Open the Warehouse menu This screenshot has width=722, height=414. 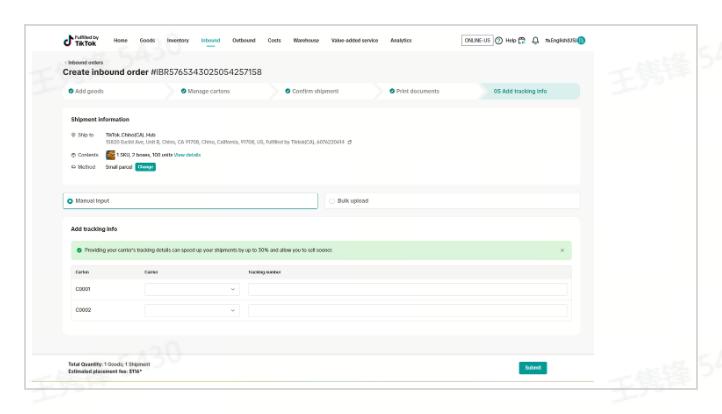[306, 41]
